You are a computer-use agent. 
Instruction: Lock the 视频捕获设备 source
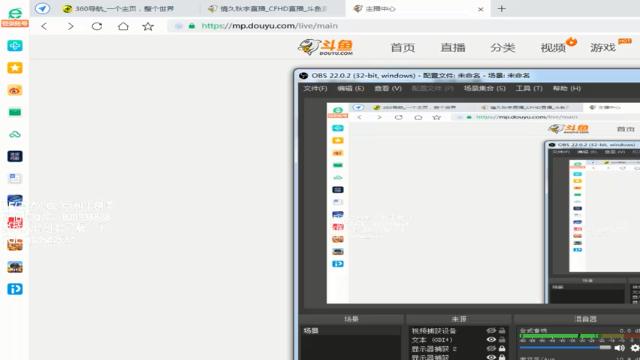pos(502,331)
